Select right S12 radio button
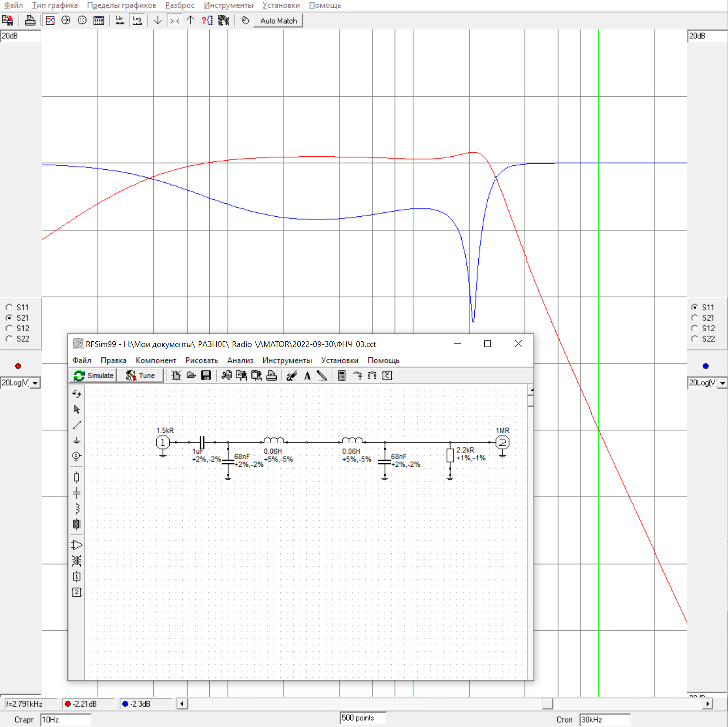The width and height of the screenshot is (728, 727). click(x=694, y=328)
